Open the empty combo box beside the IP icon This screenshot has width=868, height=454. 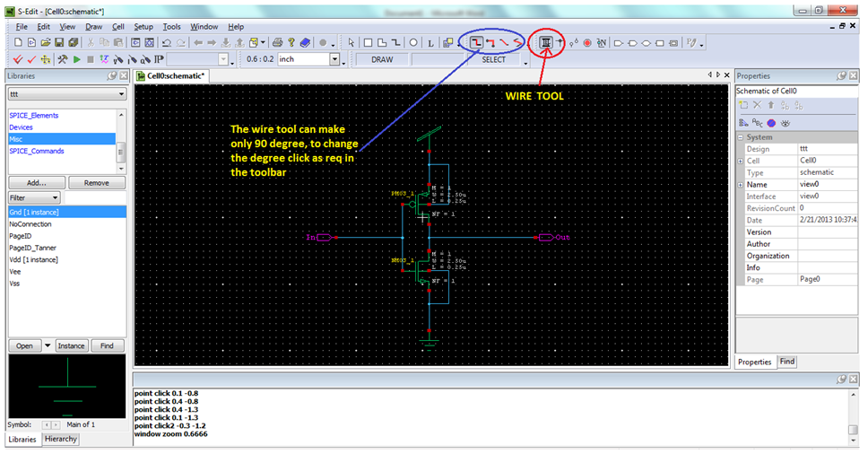tap(197, 59)
